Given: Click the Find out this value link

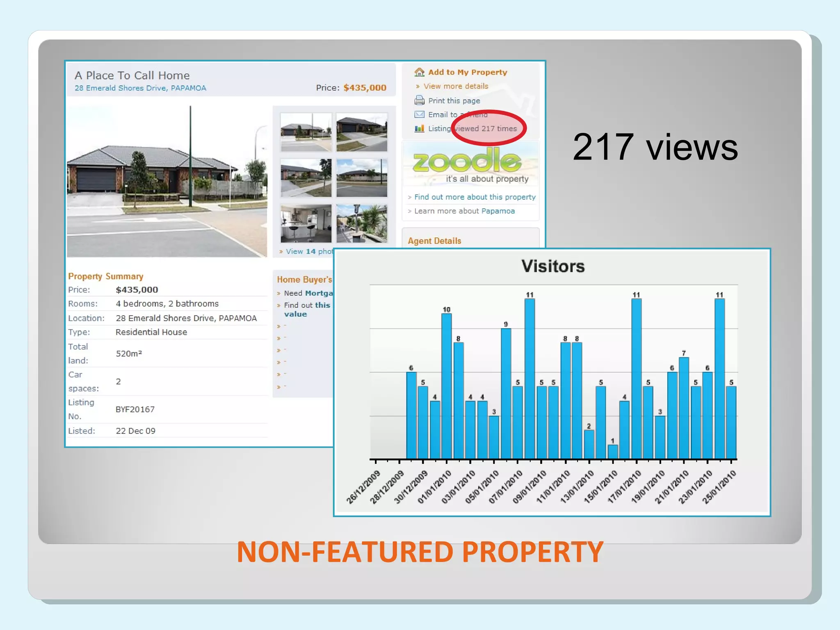Looking at the screenshot, I should (x=307, y=310).
